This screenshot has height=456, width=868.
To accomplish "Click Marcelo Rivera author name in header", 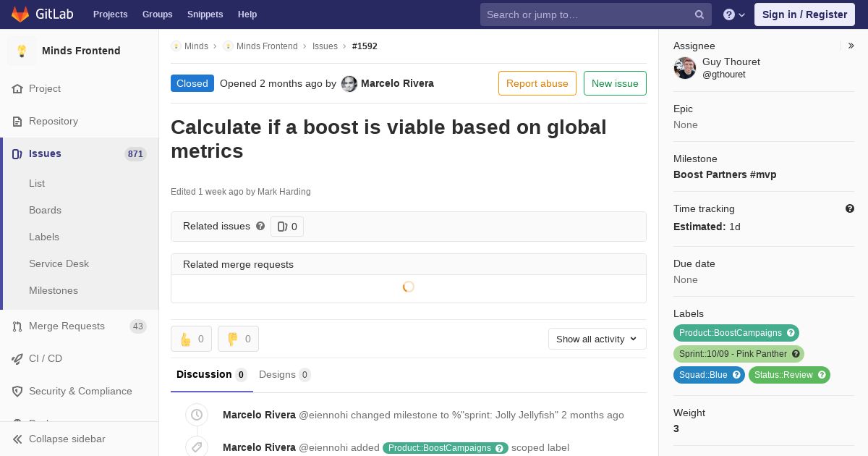I will click(x=397, y=83).
